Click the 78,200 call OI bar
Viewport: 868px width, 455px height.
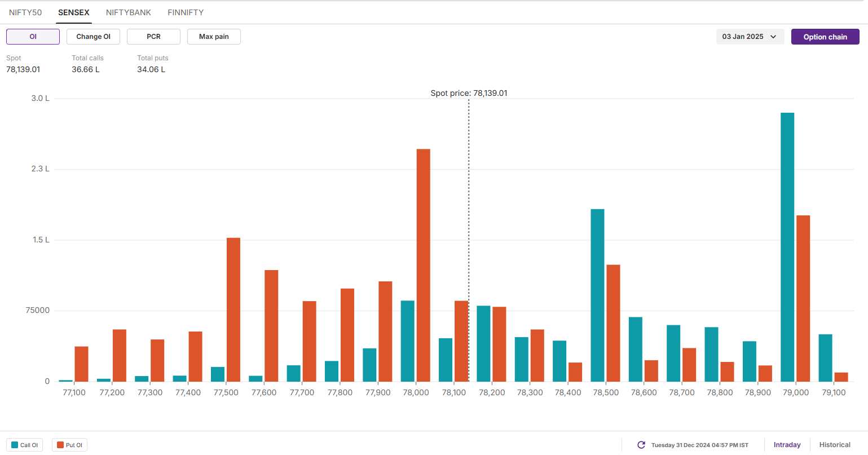[x=483, y=344]
